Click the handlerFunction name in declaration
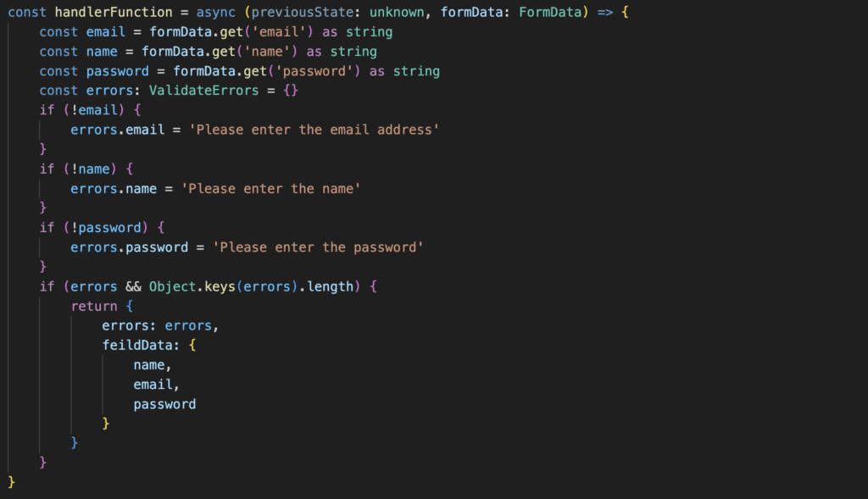Image resolution: width=868 pixels, height=499 pixels. [x=114, y=12]
